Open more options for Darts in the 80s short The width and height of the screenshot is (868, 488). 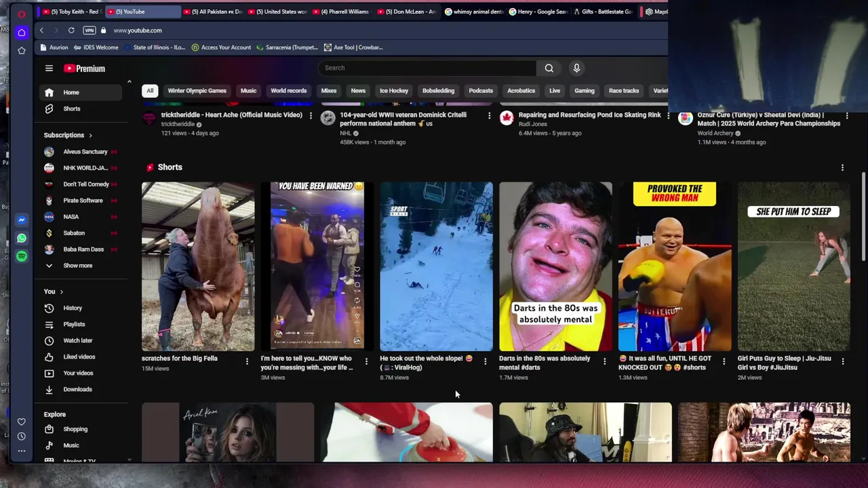tap(604, 361)
